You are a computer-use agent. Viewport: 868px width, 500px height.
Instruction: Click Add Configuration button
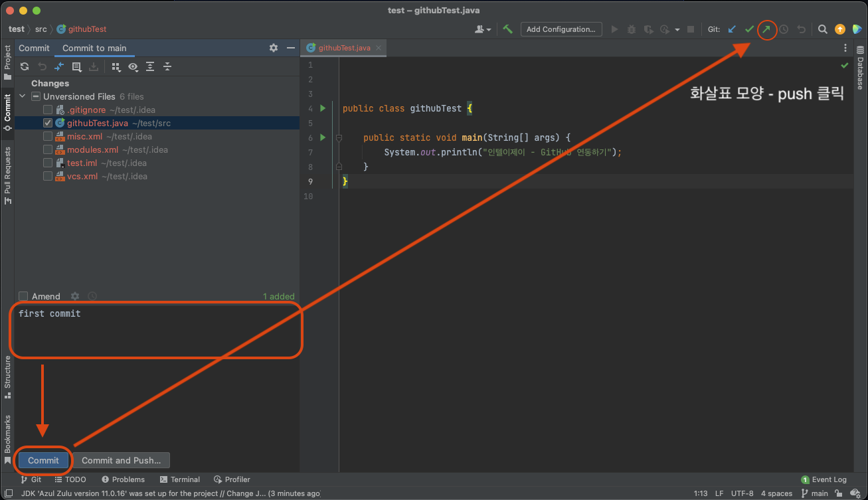[561, 29]
